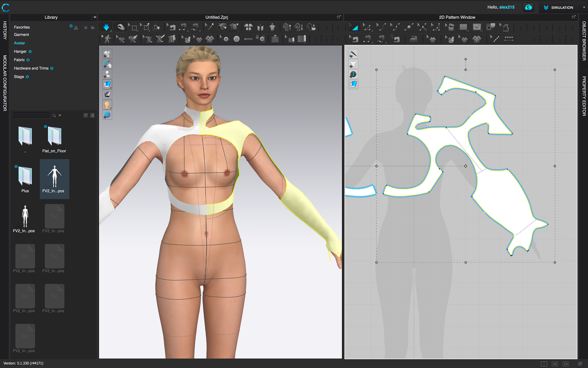
Task: Open the Plus folder thumbnail
Action: click(x=25, y=179)
